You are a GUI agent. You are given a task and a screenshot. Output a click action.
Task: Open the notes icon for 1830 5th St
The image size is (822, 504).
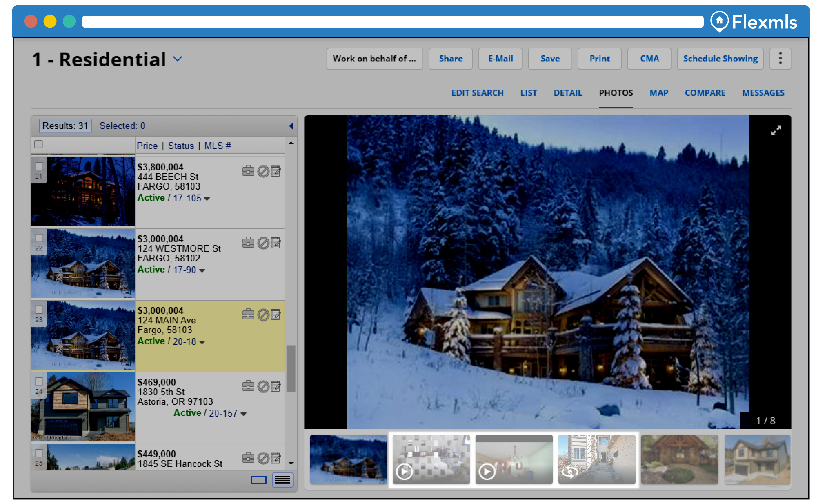tap(276, 386)
